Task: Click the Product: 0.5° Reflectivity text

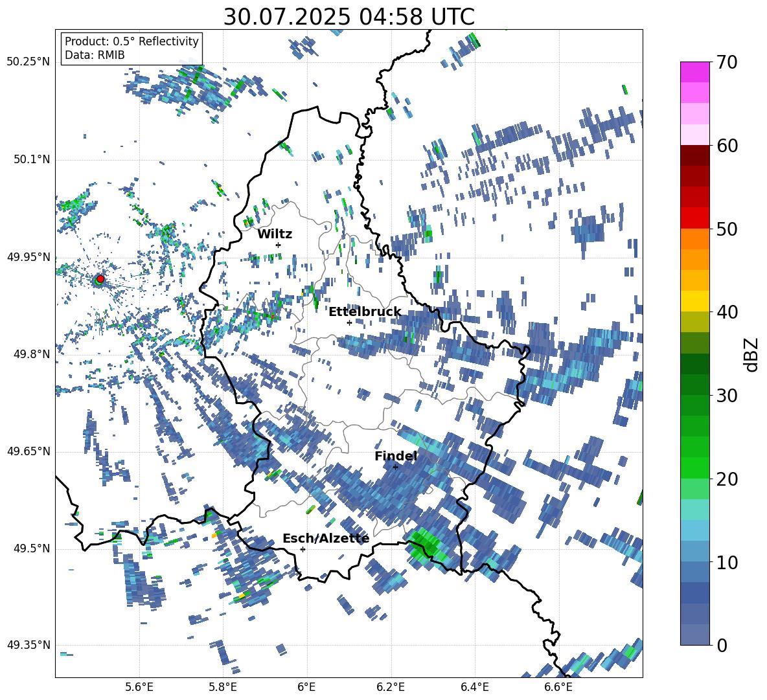Action: point(132,41)
